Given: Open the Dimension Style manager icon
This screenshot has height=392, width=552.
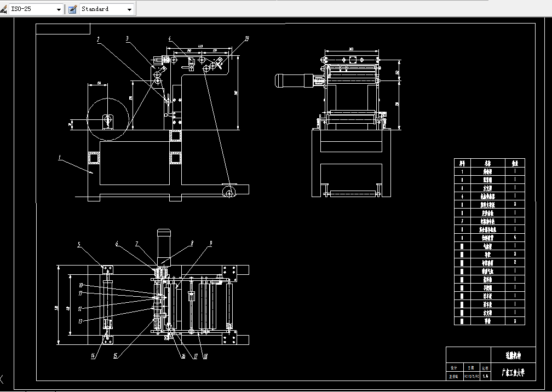Looking at the screenshot, I should click(x=3, y=9).
